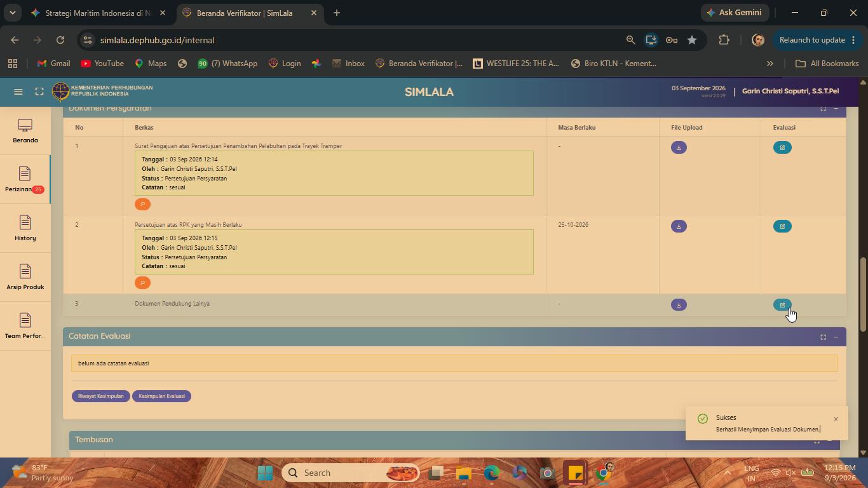
Task: Open orange search icon under row 1 notes
Action: tap(142, 204)
